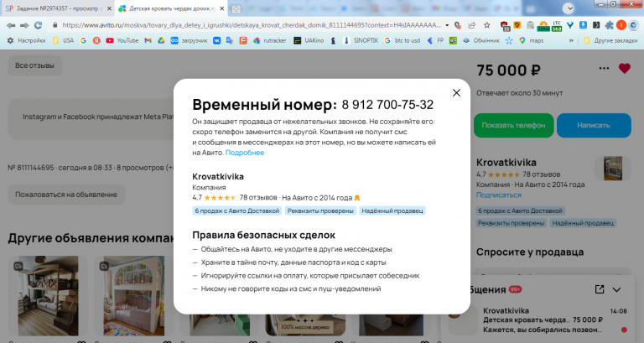
Task: Go forward with browser forward arrow
Action: click(x=24, y=25)
